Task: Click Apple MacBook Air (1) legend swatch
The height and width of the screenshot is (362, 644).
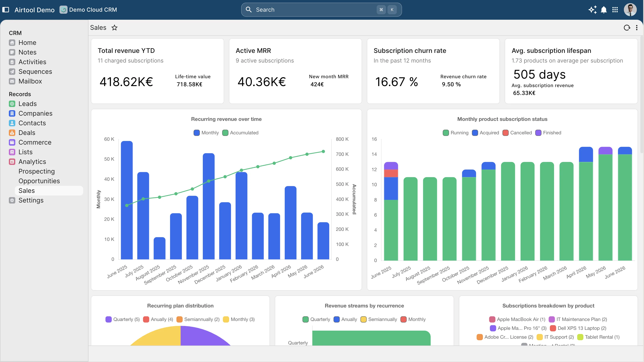Action: tap(492, 320)
